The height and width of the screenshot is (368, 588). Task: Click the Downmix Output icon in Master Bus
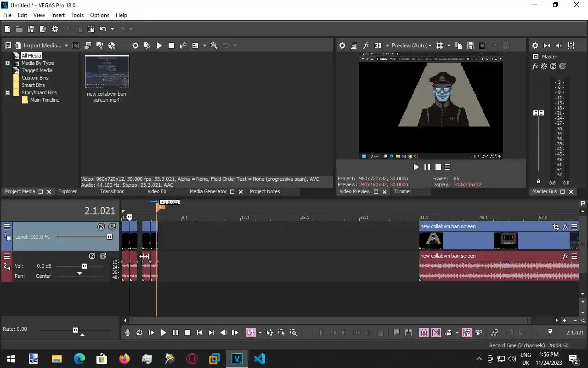click(547, 46)
